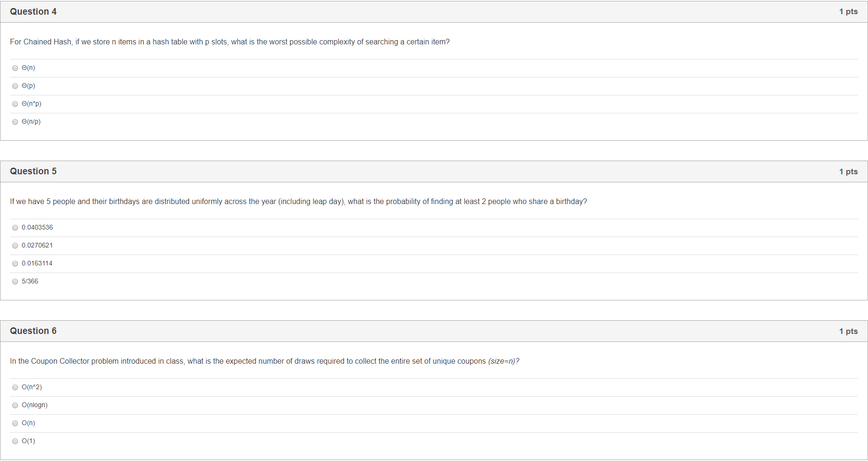Click the Question 6 header

(33, 331)
